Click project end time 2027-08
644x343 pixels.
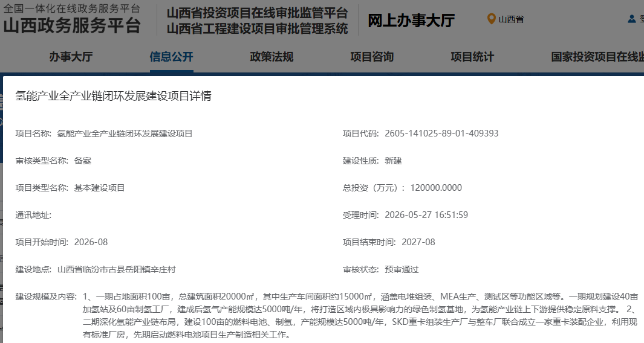pyautogui.click(x=418, y=242)
